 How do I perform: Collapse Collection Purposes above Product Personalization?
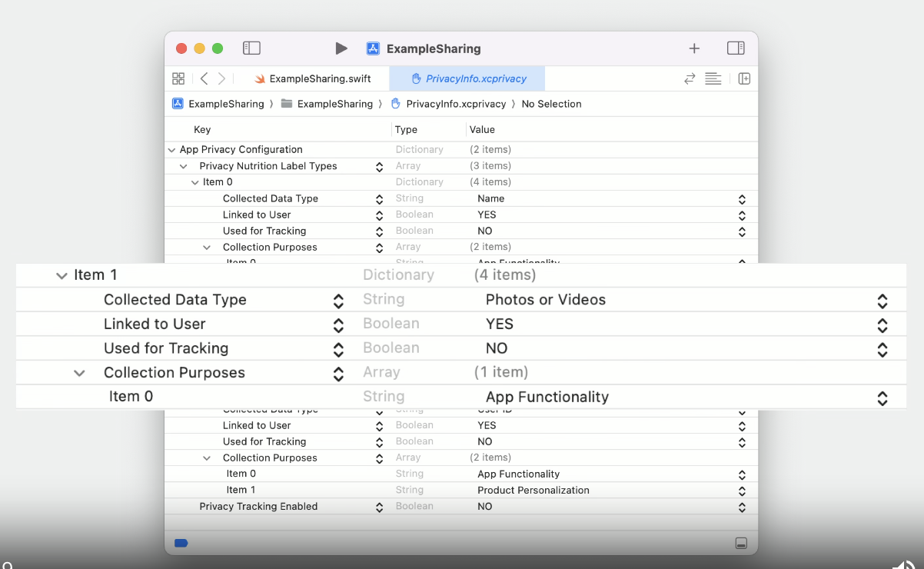point(207,458)
